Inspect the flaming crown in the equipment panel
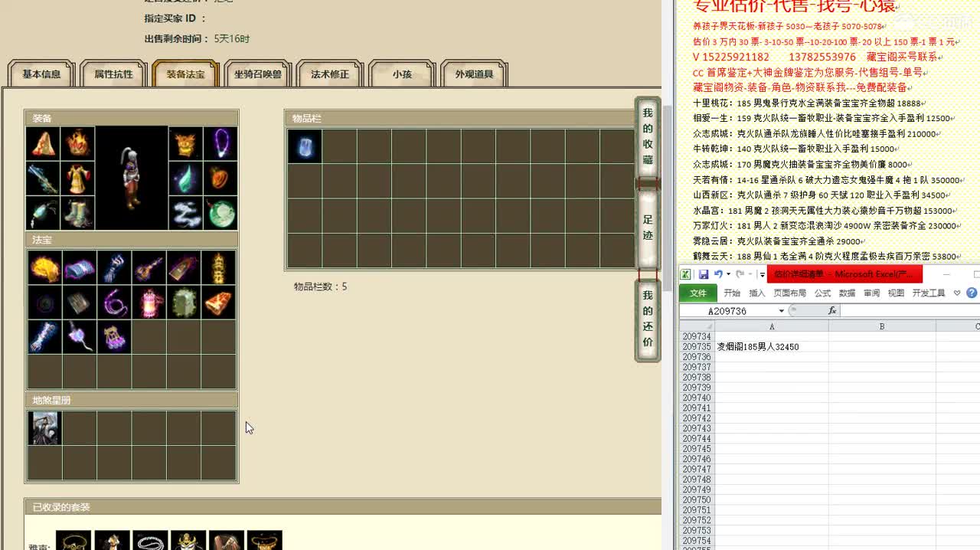 click(x=78, y=143)
